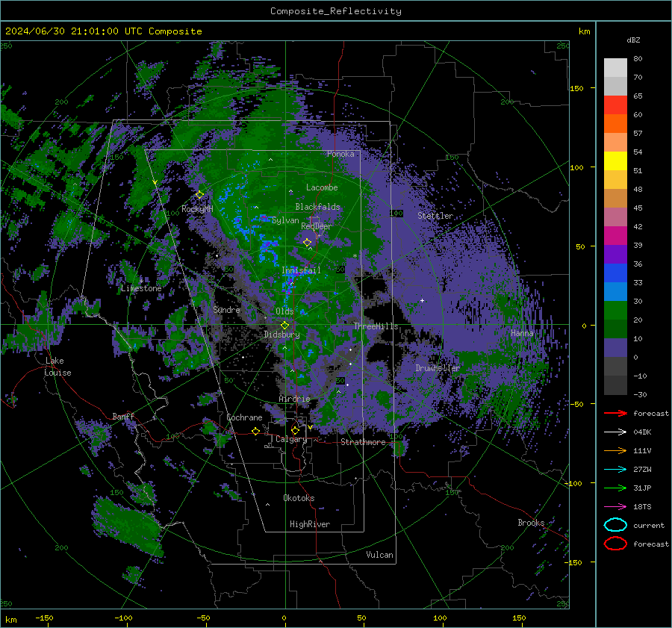
Task: Click the Limestone label
Action: pyautogui.click(x=141, y=288)
